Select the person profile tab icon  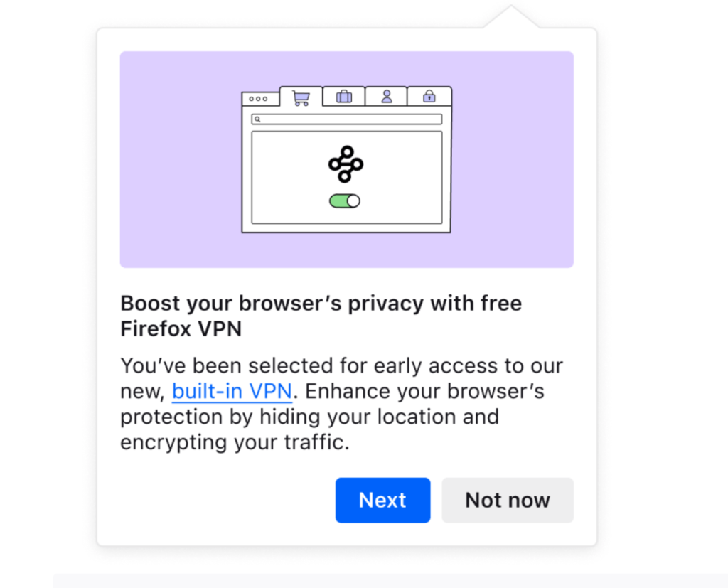tap(386, 97)
